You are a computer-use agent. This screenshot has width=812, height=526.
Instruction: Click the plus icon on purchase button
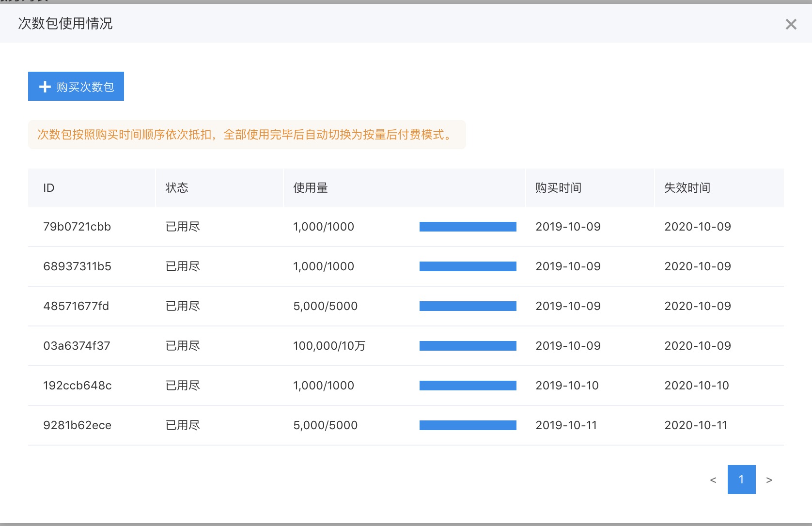(x=45, y=87)
